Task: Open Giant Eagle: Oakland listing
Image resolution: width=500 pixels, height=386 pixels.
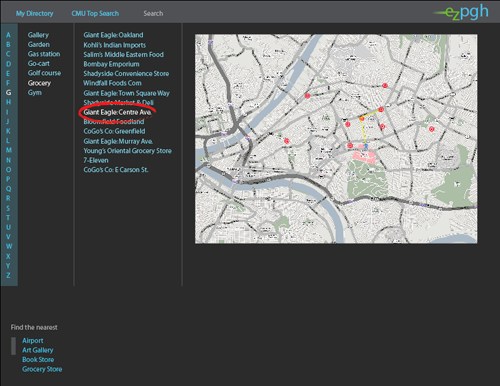Action: (x=113, y=35)
